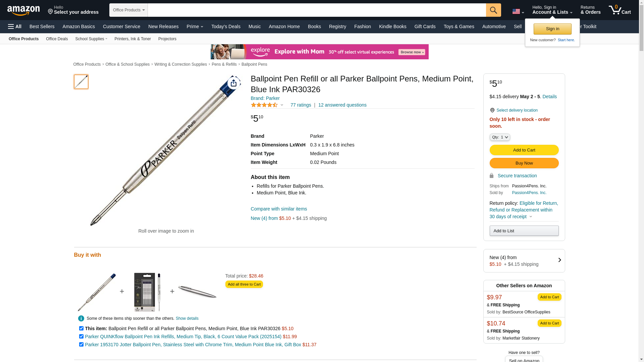Click the info icon beside shipping notice

click(81, 318)
